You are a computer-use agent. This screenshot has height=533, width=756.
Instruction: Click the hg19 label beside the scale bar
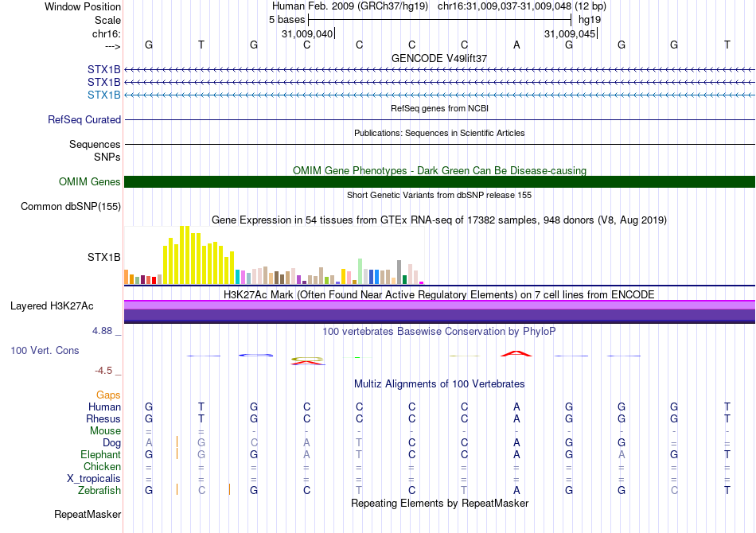590,20
